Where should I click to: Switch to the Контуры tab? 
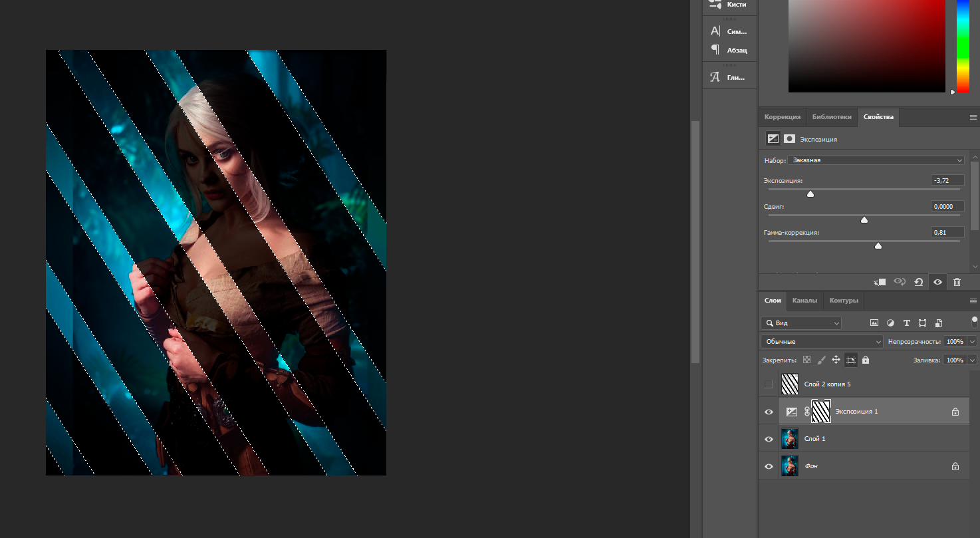[x=844, y=301]
